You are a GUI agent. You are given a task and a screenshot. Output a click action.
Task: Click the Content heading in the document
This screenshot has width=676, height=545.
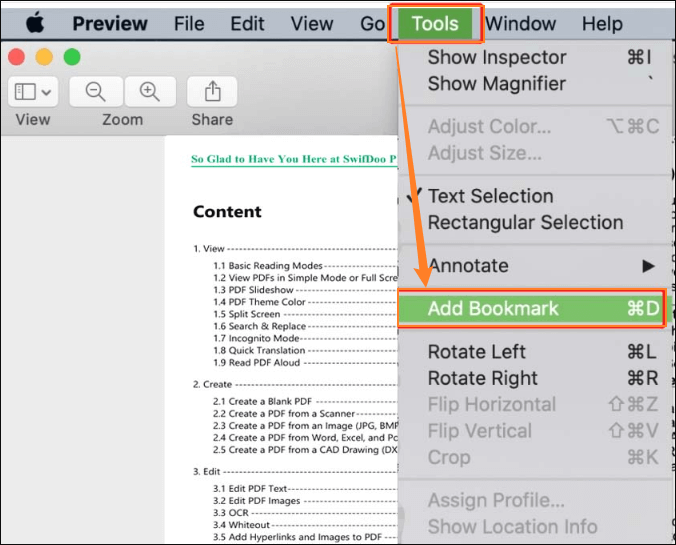pyautogui.click(x=227, y=212)
